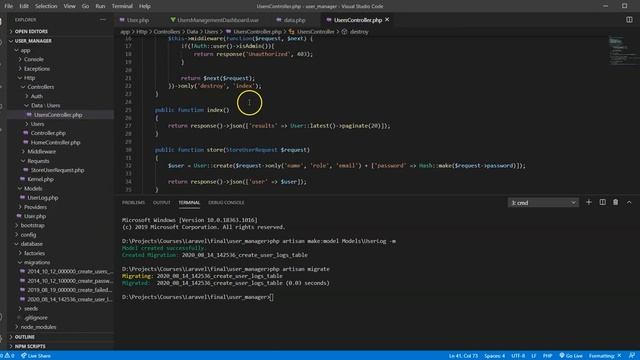
Task: Open the Go menu
Action: click(85, 6)
